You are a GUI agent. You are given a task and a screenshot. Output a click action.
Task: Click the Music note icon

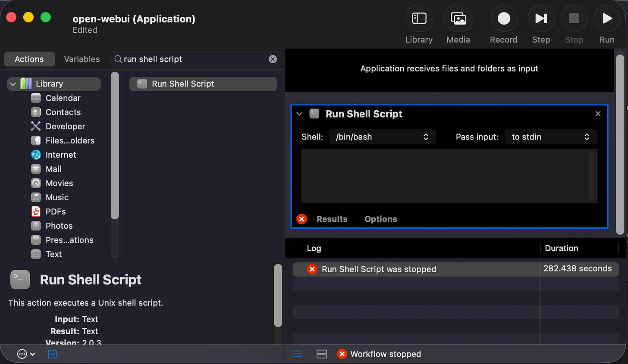(36, 197)
